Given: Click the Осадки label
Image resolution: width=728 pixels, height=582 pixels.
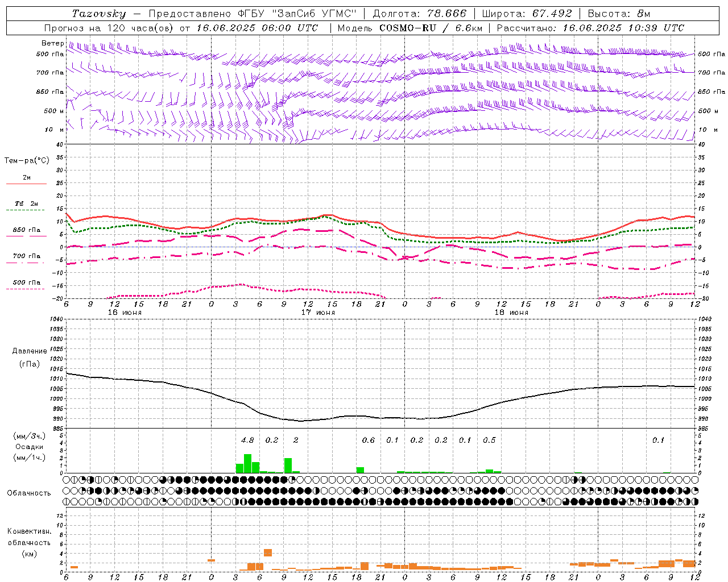Looking at the screenshot, I should point(29,447).
